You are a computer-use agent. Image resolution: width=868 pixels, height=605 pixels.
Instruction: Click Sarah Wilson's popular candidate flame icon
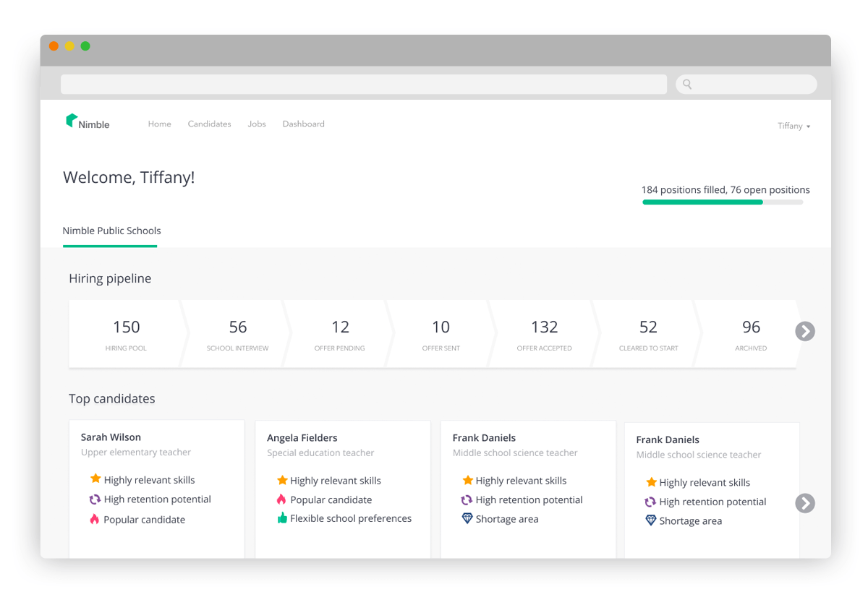[x=95, y=519]
